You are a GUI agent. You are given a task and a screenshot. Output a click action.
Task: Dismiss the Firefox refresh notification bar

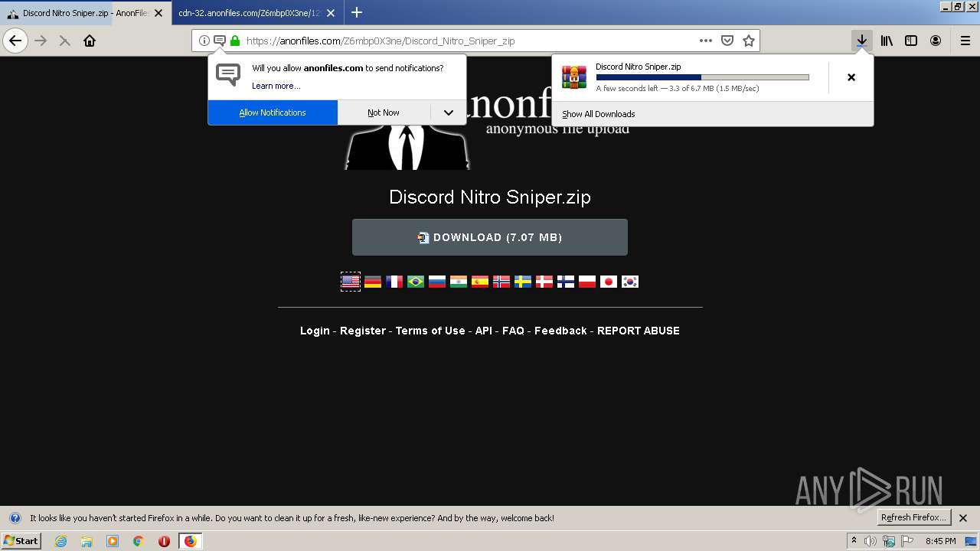tap(963, 518)
